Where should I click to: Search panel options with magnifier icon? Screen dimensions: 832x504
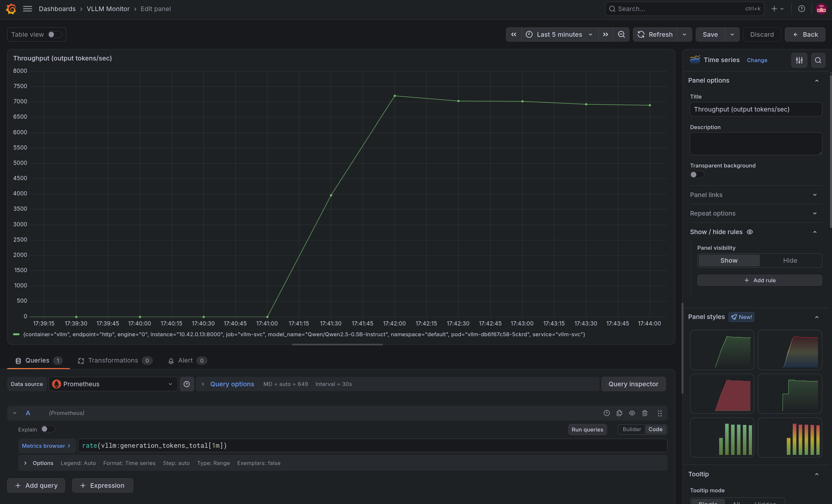point(818,60)
